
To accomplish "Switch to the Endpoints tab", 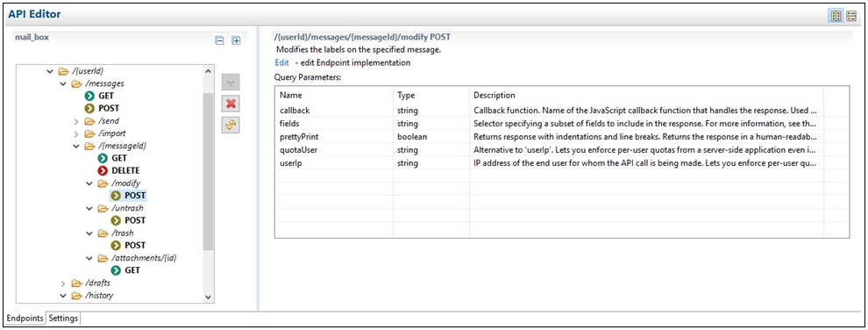I will click(x=25, y=319).
